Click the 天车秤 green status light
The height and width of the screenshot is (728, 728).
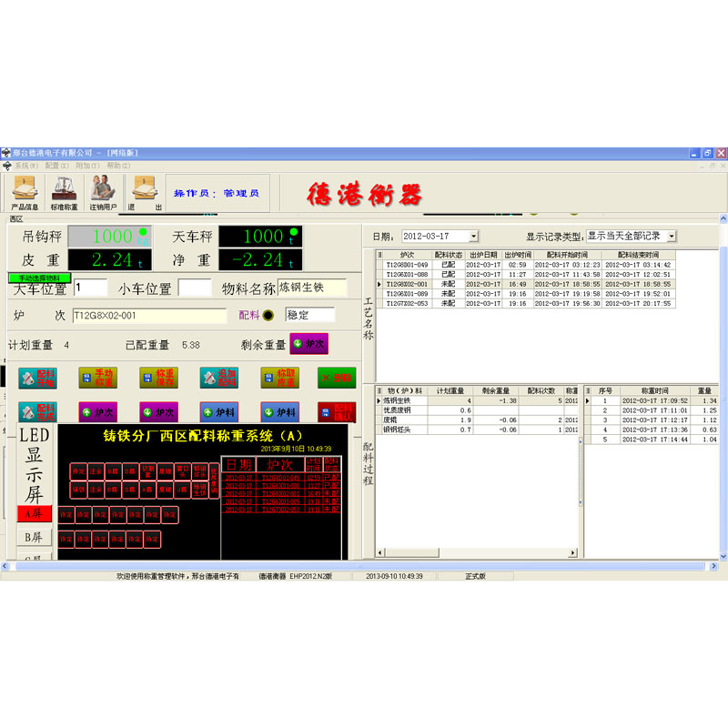point(293,231)
